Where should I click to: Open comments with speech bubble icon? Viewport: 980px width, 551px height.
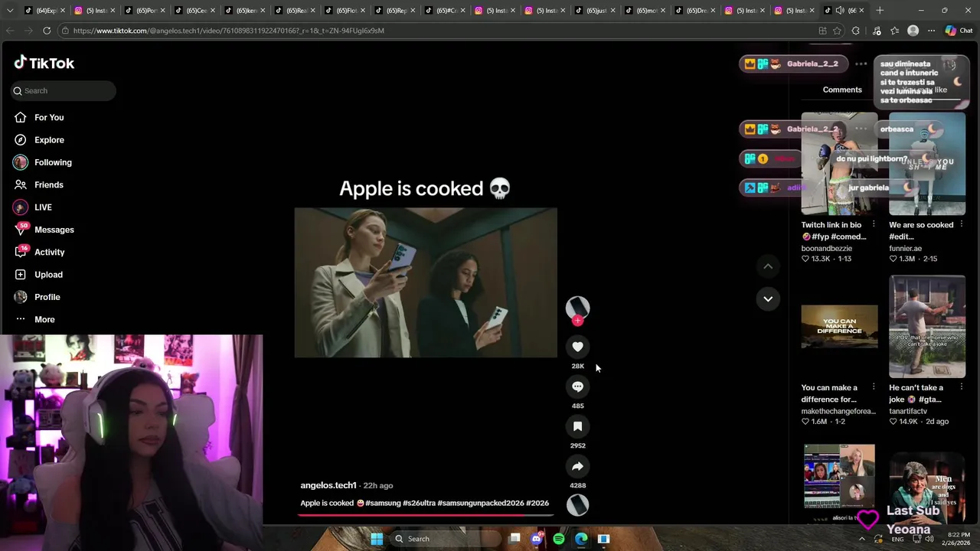tap(577, 386)
